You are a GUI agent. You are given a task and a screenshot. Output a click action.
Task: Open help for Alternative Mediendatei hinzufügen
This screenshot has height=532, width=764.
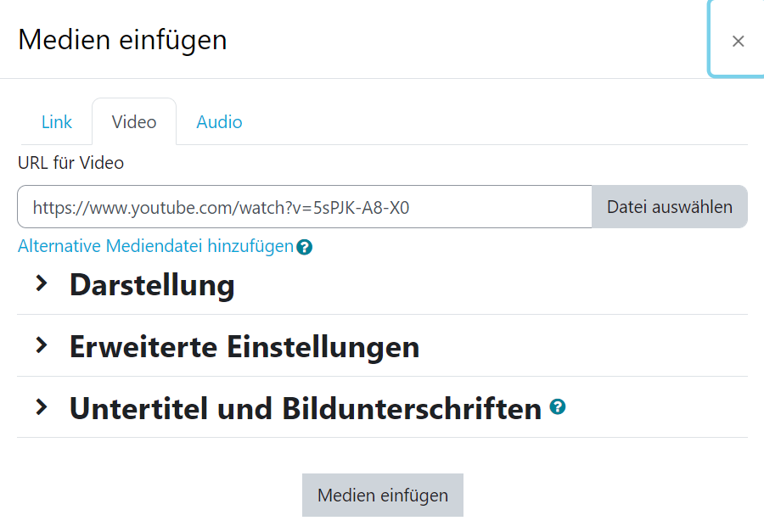click(x=305, y=248)
